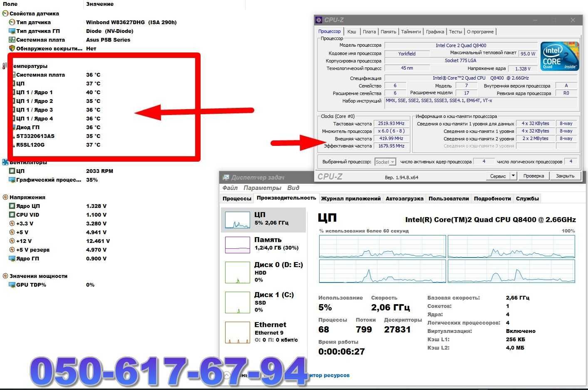Open the Службы tab
The image size is (588, 390).
click(x=527, y=199)
